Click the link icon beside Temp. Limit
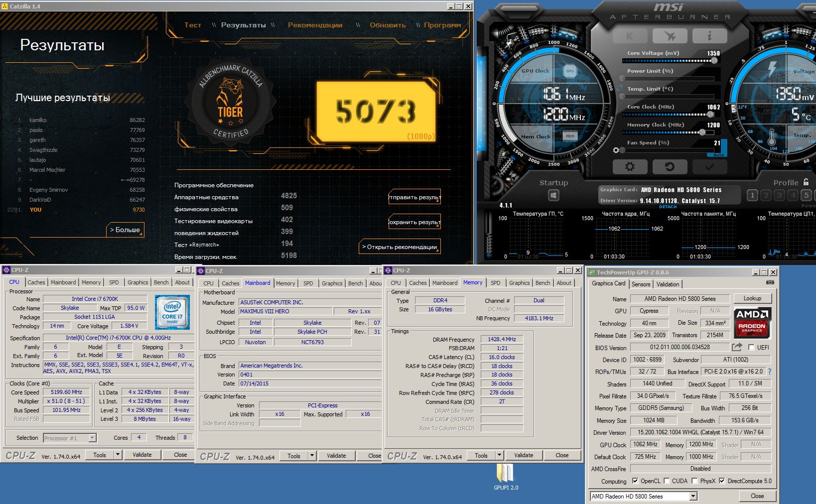 pos(619,89)
